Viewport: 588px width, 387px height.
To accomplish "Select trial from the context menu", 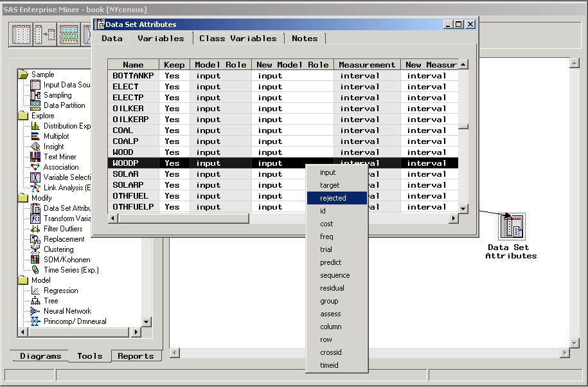I will click(x=337, y=249).
